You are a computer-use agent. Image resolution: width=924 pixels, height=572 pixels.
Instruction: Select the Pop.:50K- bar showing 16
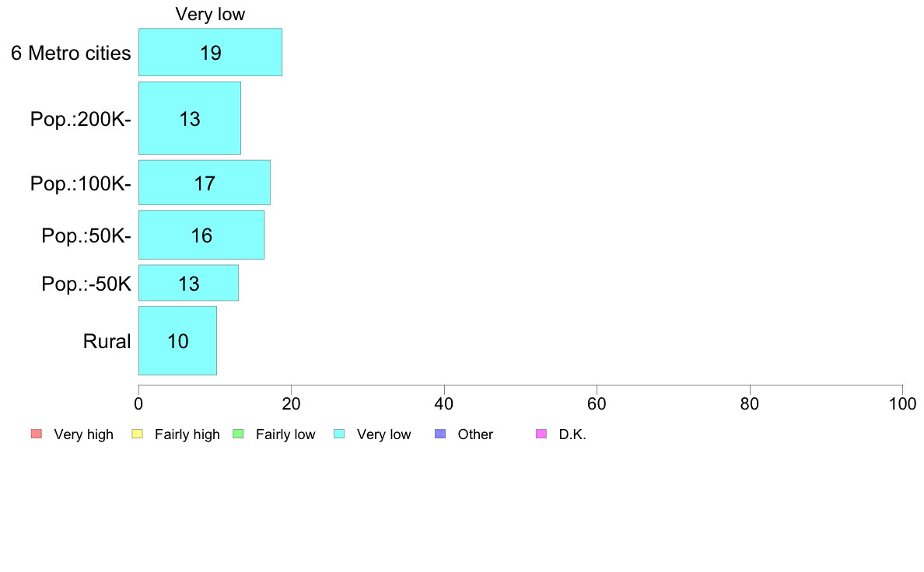coord(201,235)
